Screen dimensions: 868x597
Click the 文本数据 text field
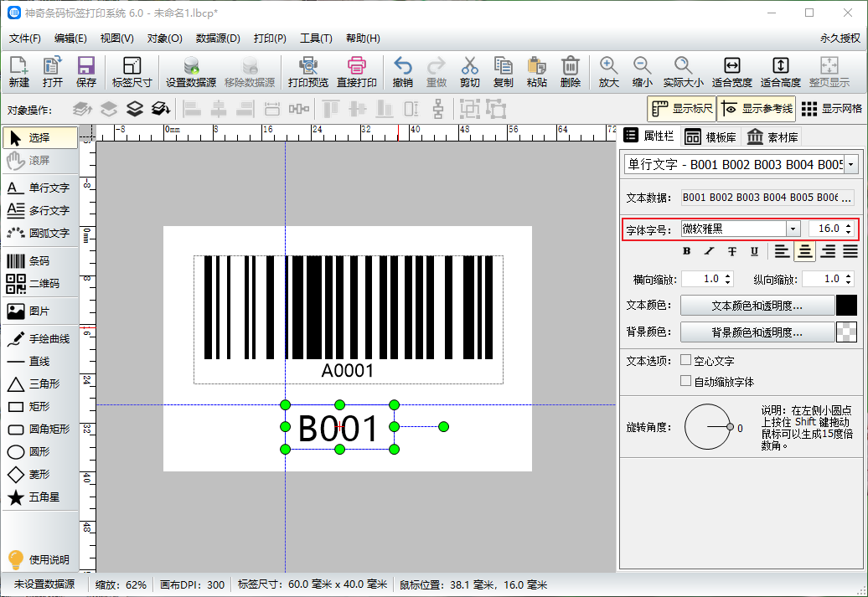pos(766,198)
